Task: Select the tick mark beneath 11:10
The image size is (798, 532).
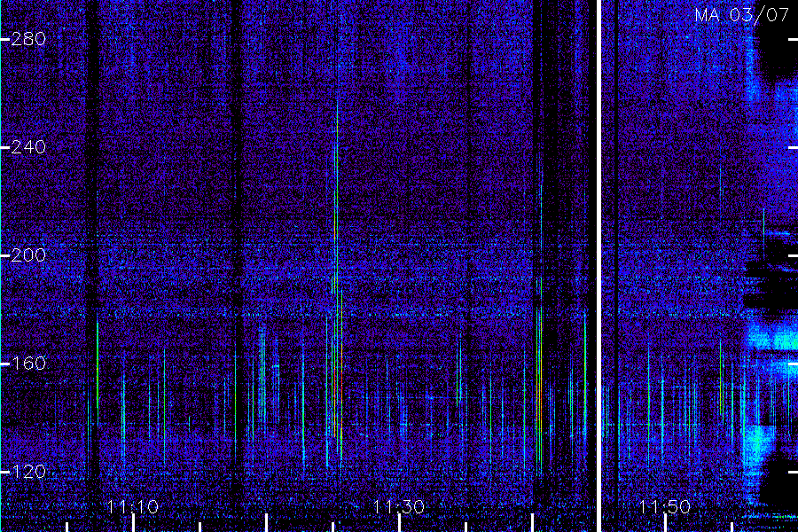Action: click(x=133, y=523)
